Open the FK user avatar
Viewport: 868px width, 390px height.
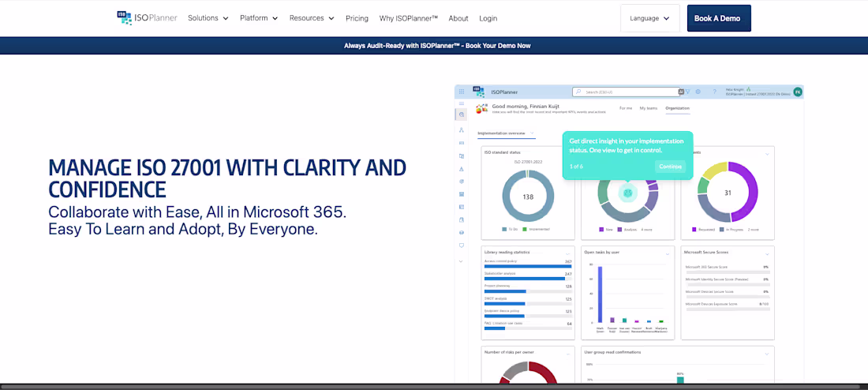click(797, 92)
